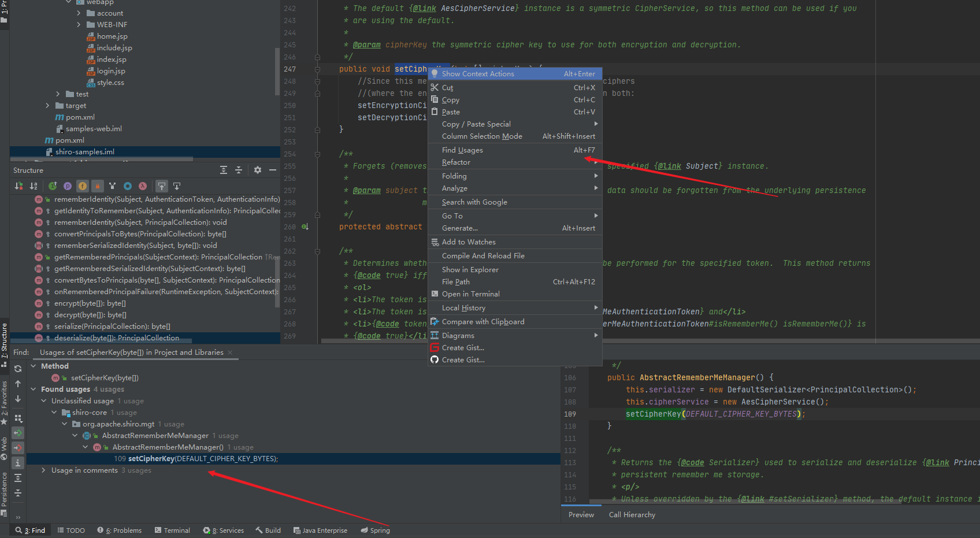This screenshot has width=980, height=538.
Task: Open the Local History submenu
Action: (x=515, y=308)
